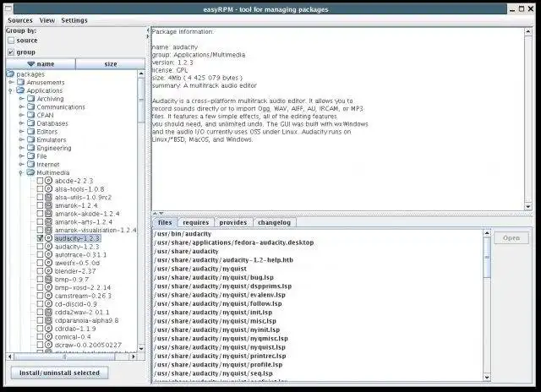This screenshot has width=541, height=392.
Task: Sort packages by the name column header
Action: [41, 63]
